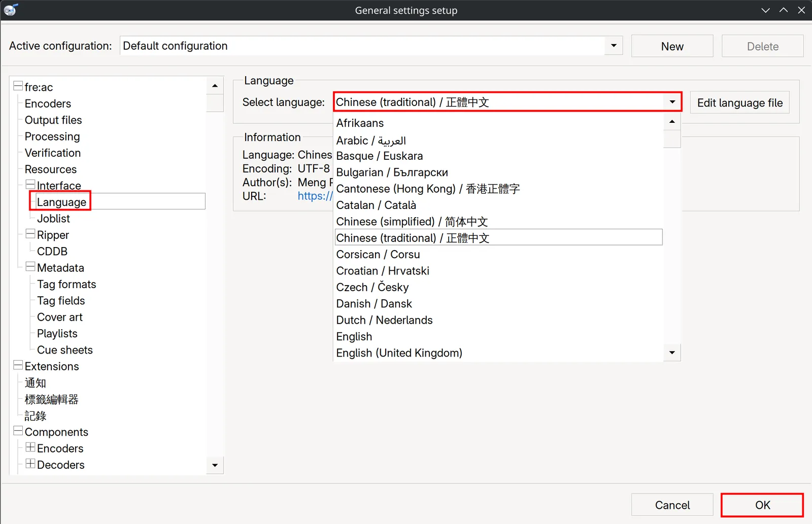Choose Dutch / Nederlands from the list
The image size is (812, 524).
point(499,320)
